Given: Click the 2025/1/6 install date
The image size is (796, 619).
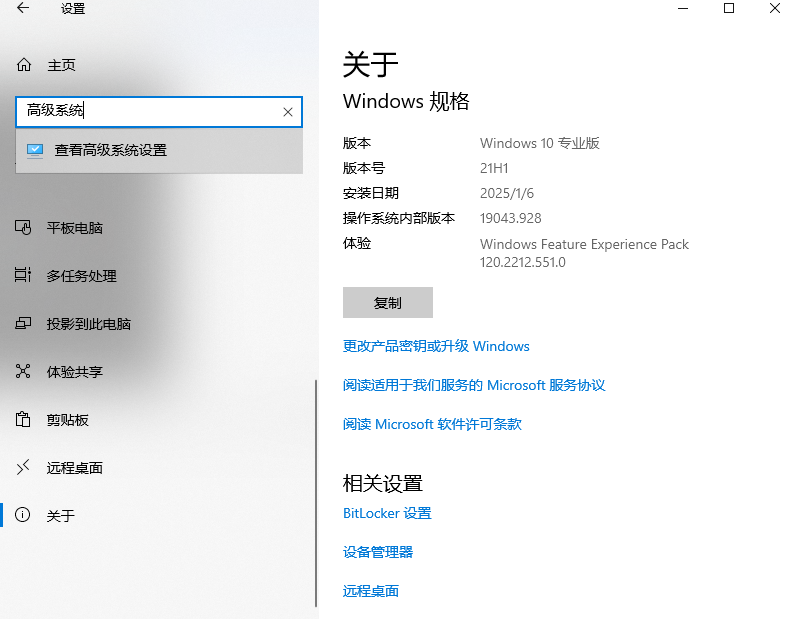Looking at the screenshot, I should (507, 193).
